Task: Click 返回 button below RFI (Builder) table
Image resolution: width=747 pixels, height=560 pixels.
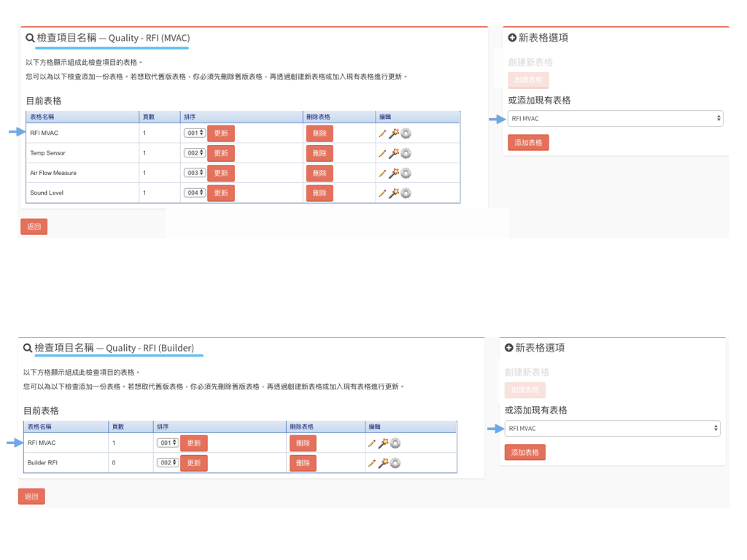Action: click(x=31, y=496)
